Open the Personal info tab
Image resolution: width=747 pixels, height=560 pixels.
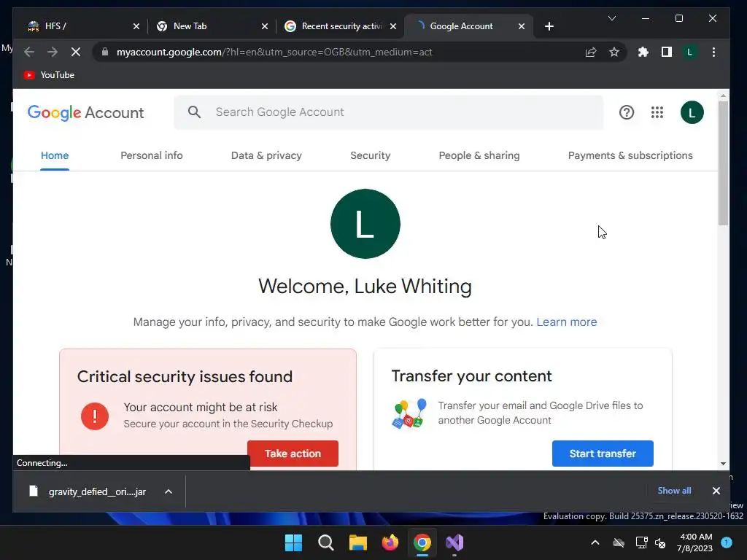[152, 155]
